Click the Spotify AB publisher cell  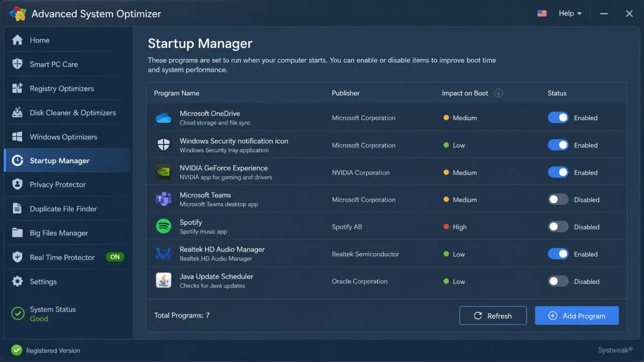[347, 227]
